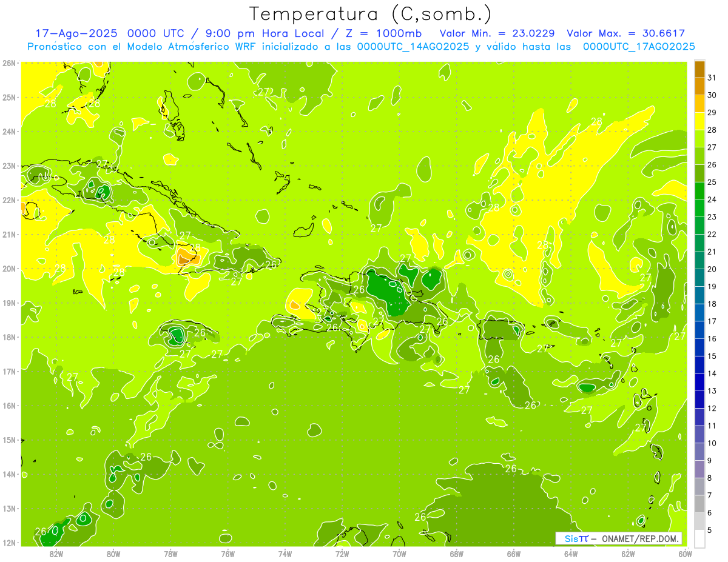This screenshot has height=562, width=728.
Task: Select the '17-Ago-2025 0000 UTC' date text
Action: point(110,33)
